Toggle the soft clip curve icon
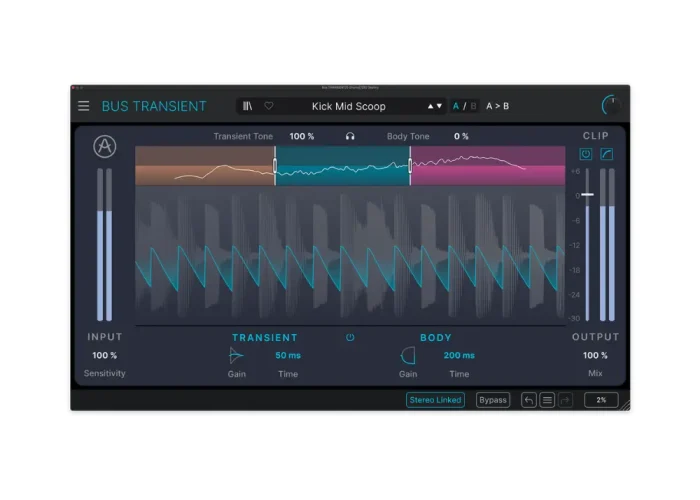 tap(607, 154)
